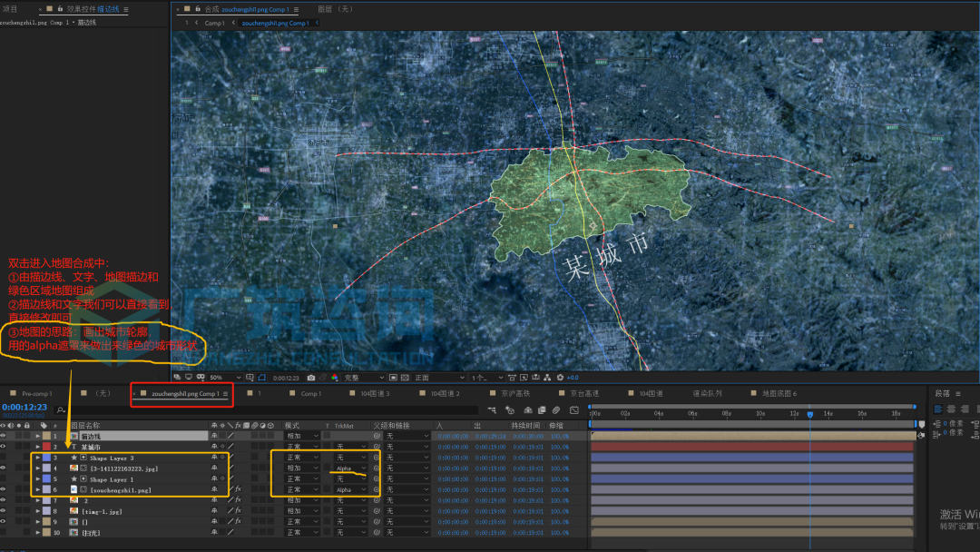Click the current time 0:00:12:23 readout
The height and width of the screenshot is (552, 980).
click(24, 407)
